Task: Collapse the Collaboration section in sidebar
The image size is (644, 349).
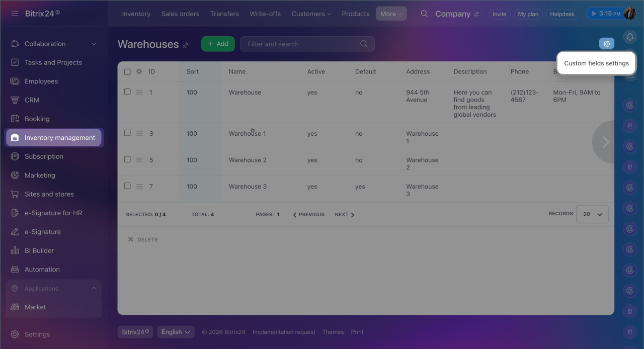Action: click(x=94, y=44)
